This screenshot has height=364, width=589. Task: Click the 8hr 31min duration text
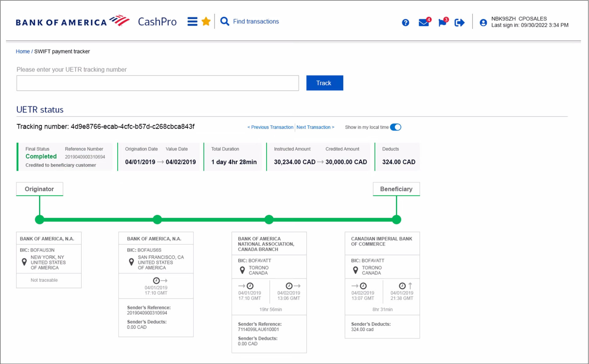point(383,310)
